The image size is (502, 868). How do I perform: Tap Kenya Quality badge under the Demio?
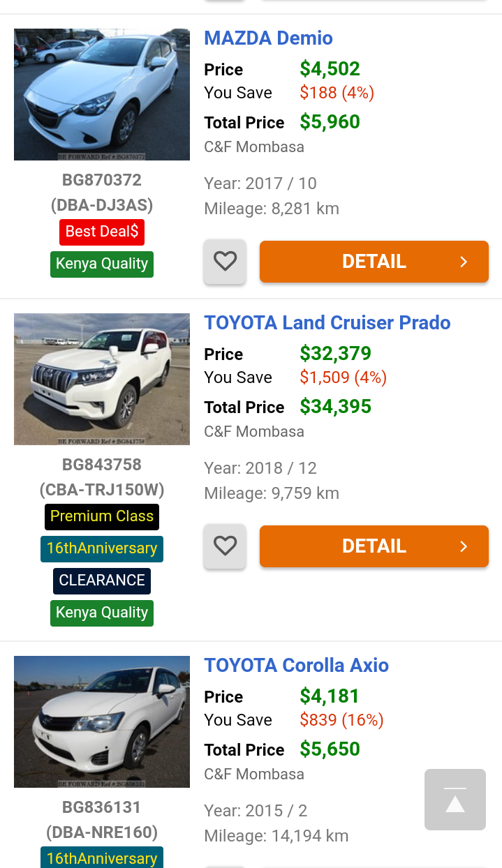[x=102, y=264]
